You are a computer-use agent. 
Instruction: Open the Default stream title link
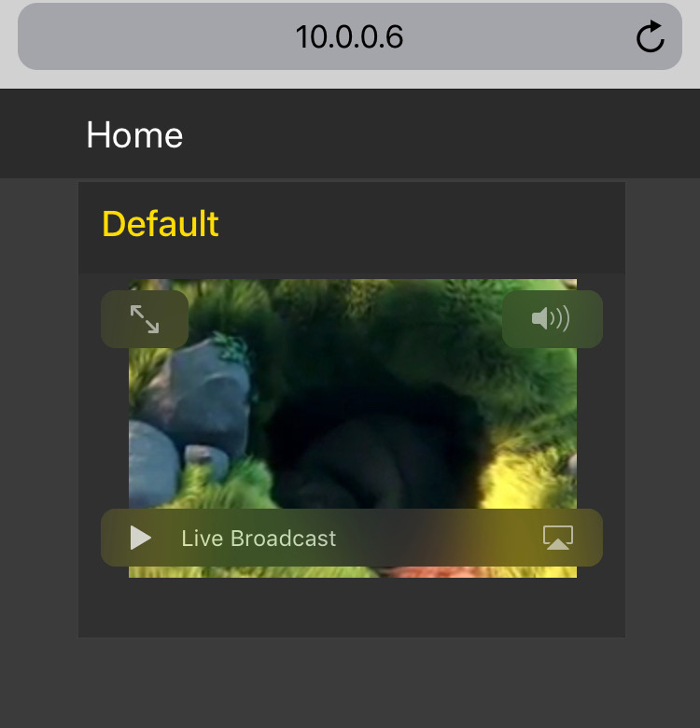pyautogui.click(x=161, y=224)
